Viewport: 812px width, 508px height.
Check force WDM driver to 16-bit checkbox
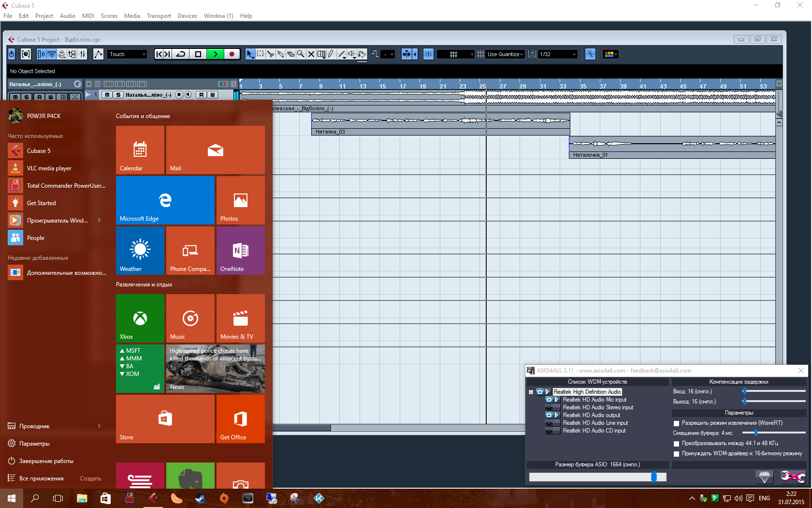[677, 454]
